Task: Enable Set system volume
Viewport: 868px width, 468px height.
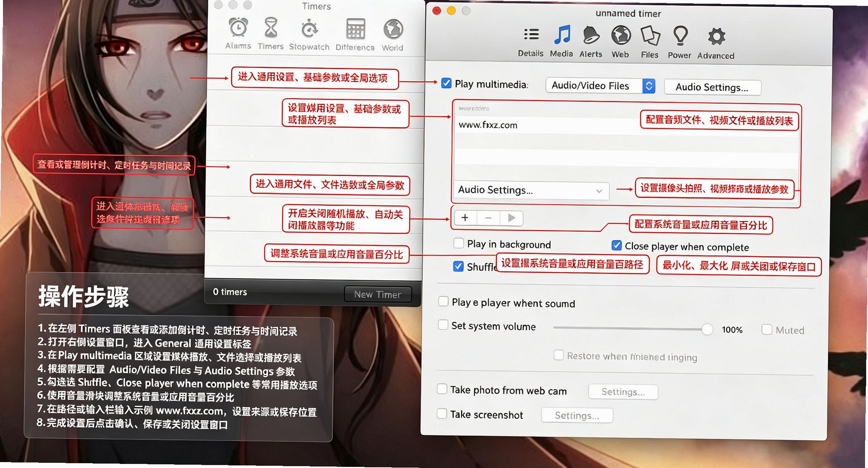Action: click(443, 325)
